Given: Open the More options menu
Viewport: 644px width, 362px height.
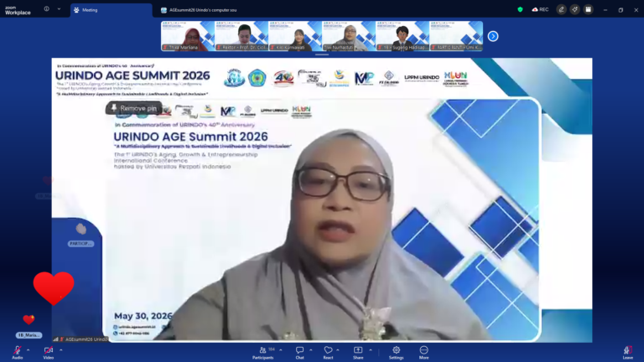Looking at the screenshot, I should [x=423, y=352].
